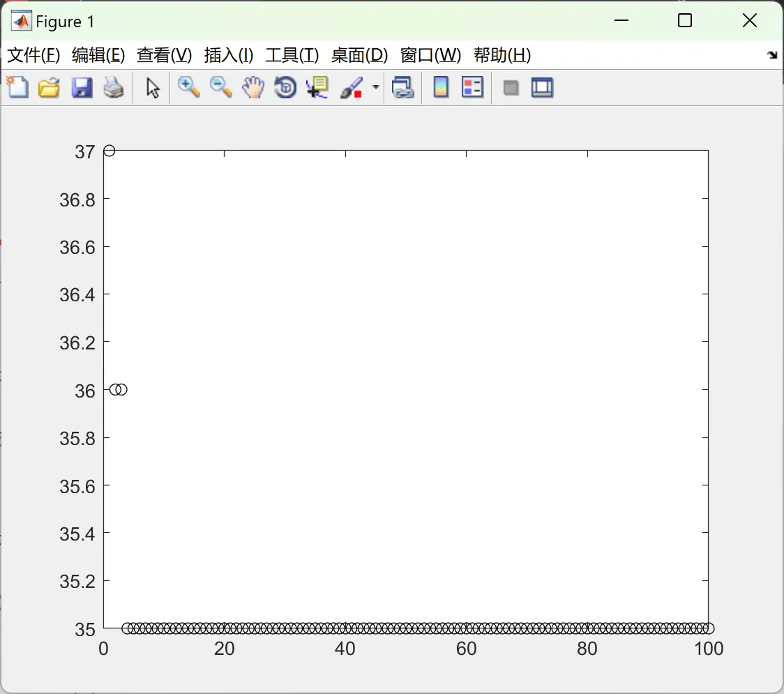Select the Zoom Out magnifier tool
The width and height of the screenshot is (784, 694).
pyautogui.click(x=221, y=87)
